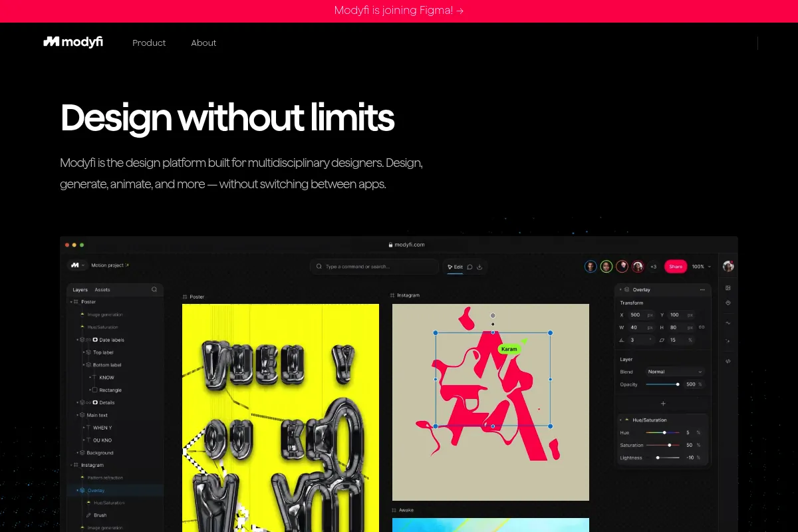Click the plus button to add effect
This screenshot has height=532, width=798.
pyautogui.click(x=663, y=404)
